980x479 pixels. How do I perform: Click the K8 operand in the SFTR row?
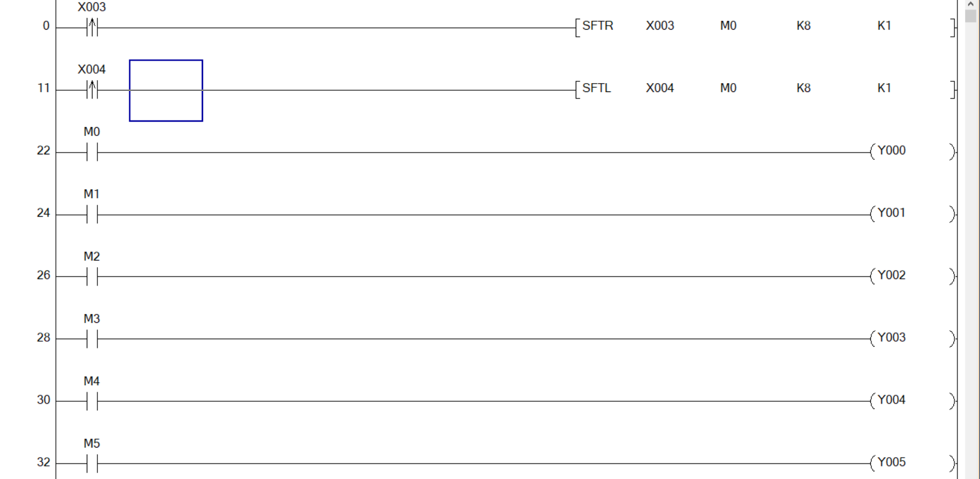[803, 26]
